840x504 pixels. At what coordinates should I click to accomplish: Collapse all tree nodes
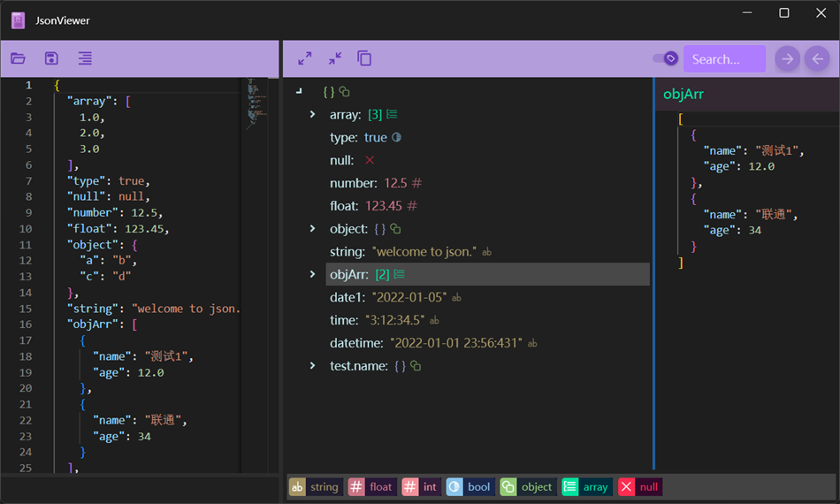pyautogui.click(x=335, y=58)
